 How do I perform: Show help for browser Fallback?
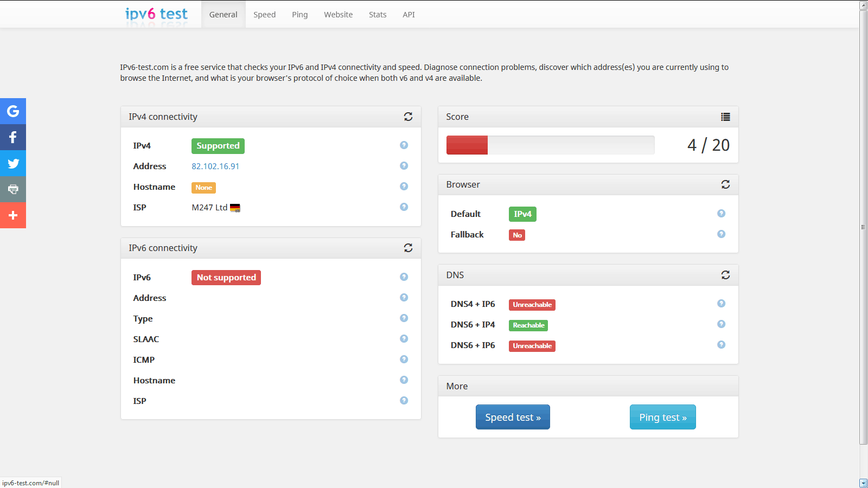(721, 234)
